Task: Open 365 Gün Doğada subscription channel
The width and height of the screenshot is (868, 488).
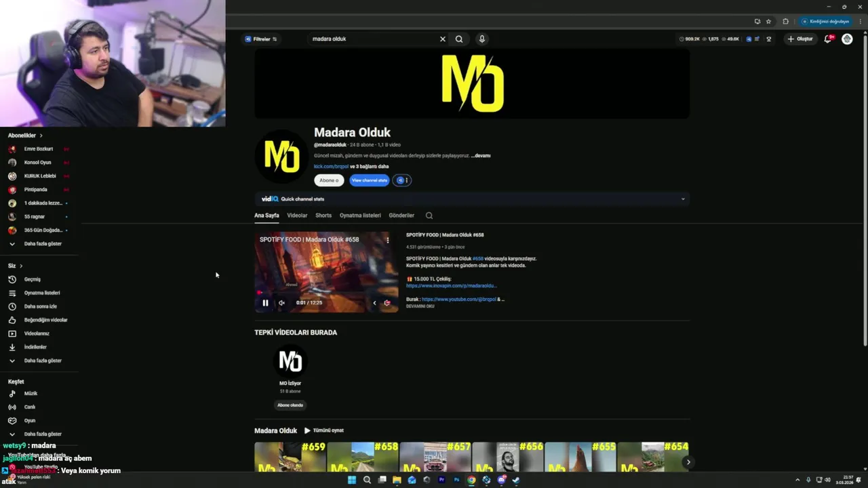Action: tap(42, 230)
